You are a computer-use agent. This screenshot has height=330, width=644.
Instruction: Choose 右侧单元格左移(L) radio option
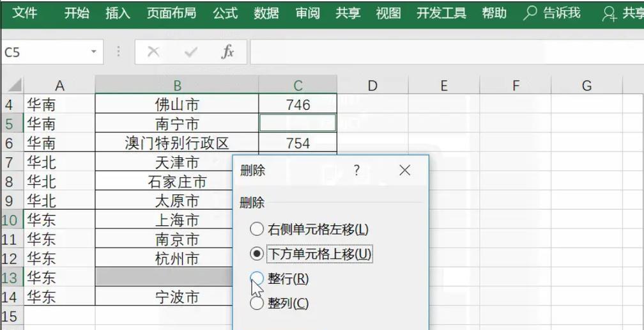pyautogui.click(x=310, y=230)
